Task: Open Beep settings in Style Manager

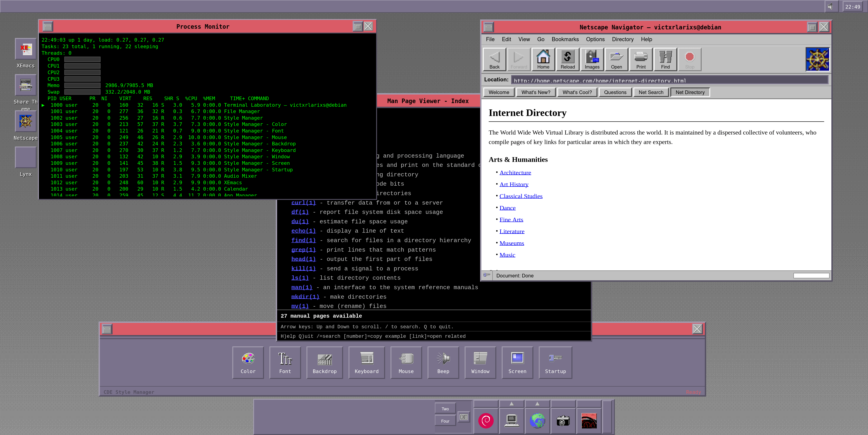Action: coord(443,363)
